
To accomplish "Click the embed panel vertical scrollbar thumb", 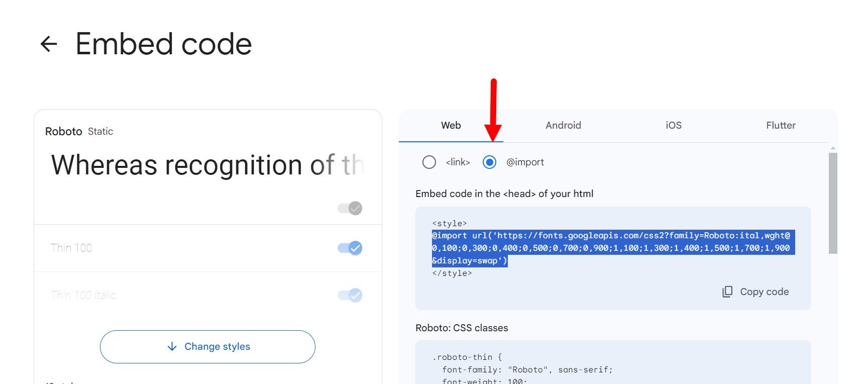I will 833,203.
